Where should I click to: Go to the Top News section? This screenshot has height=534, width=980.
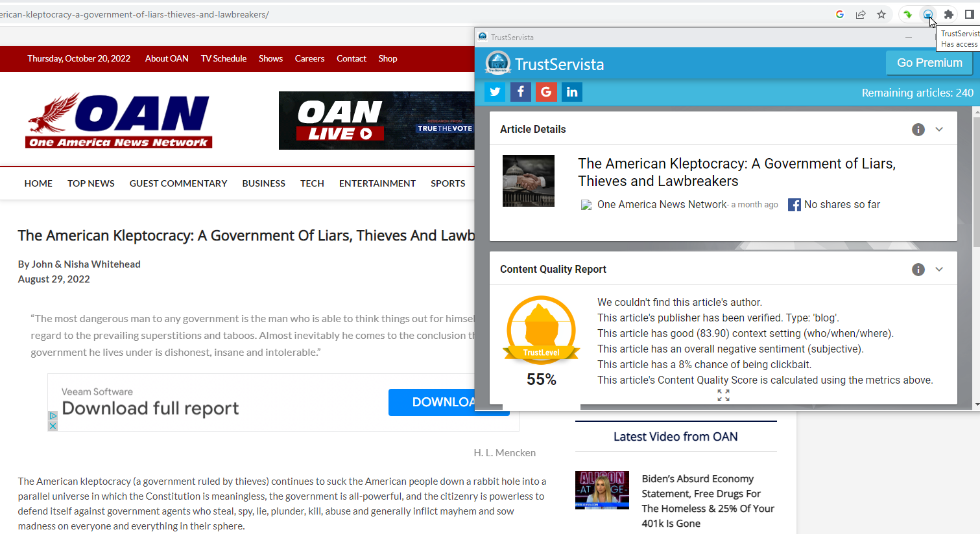pos(91,183)
